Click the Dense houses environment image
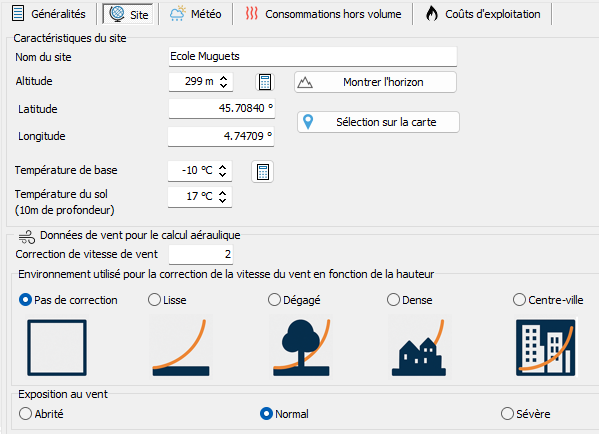This screenshot has height=434, width=599. point(419,347)
